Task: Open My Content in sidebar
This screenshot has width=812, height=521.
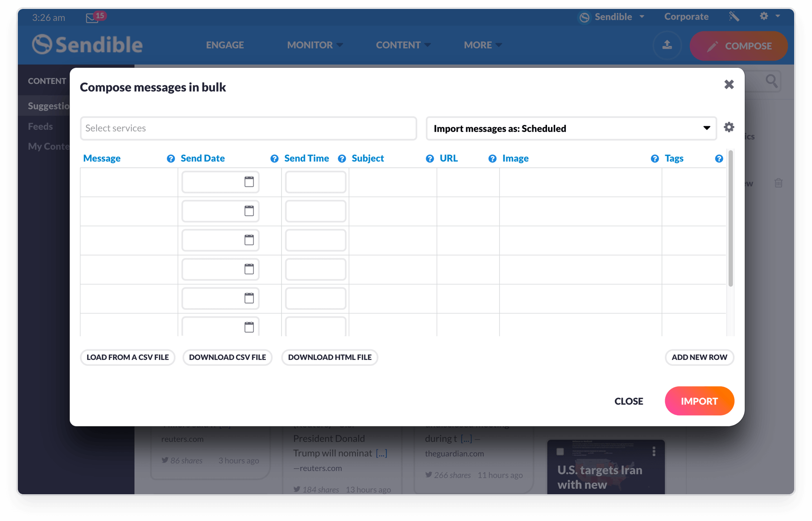Action: pos(48,146)
